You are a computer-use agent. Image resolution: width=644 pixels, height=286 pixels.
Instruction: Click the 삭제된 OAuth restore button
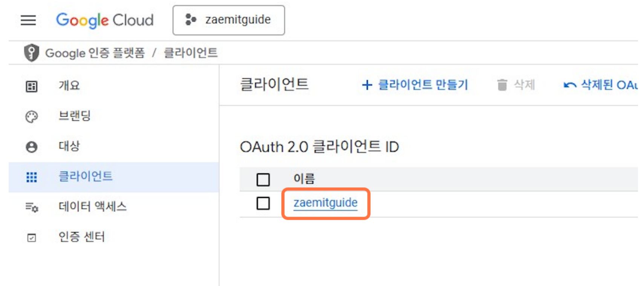tap(601, 85)
